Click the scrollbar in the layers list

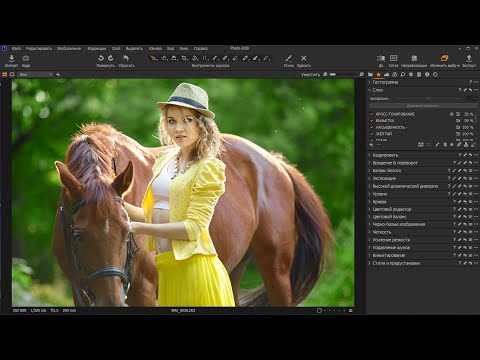coord(477,117)
